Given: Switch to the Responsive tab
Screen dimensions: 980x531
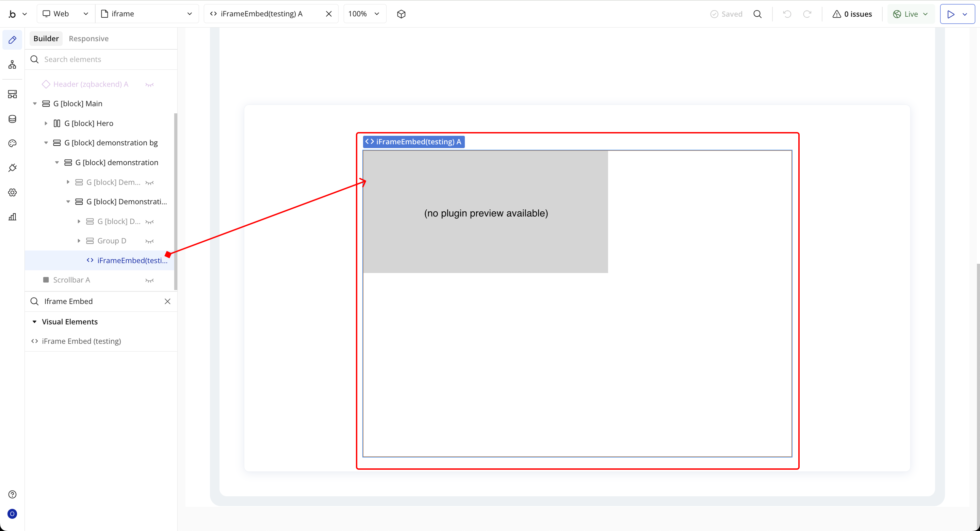Looking at the screenshot, I should (x=88, y=38).
